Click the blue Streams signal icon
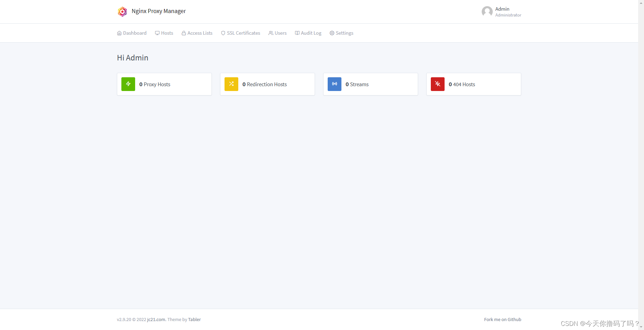644x330 pixels. 334,84
